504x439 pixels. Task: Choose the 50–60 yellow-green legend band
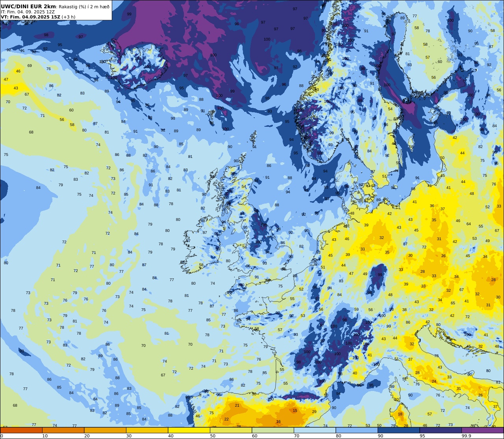coord(231,430)
